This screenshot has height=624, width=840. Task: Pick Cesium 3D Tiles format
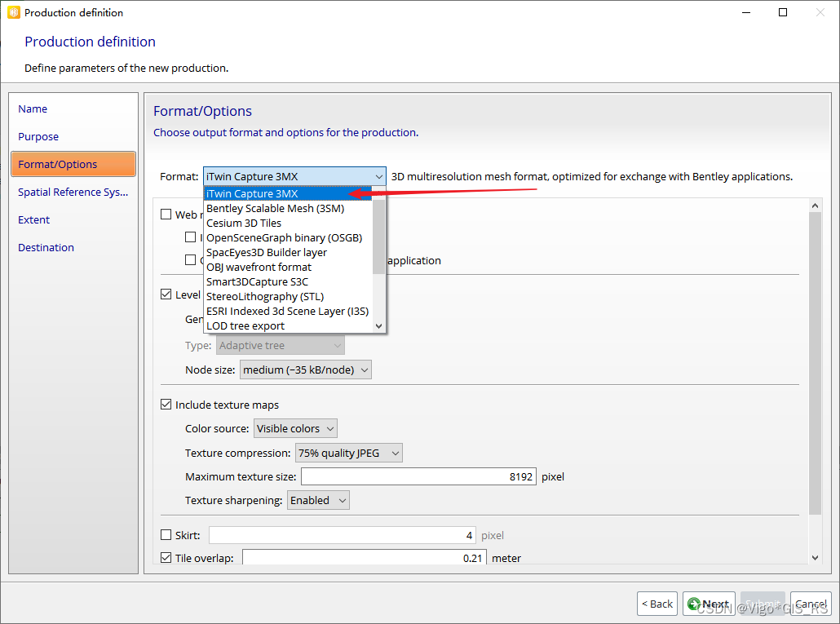click(x=288, y=223)
